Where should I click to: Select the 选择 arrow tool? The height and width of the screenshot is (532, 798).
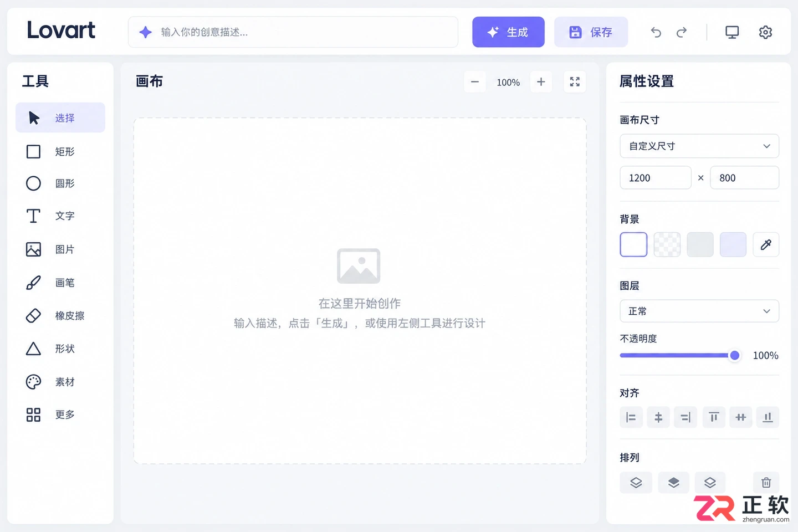click(x=60, y=117)
